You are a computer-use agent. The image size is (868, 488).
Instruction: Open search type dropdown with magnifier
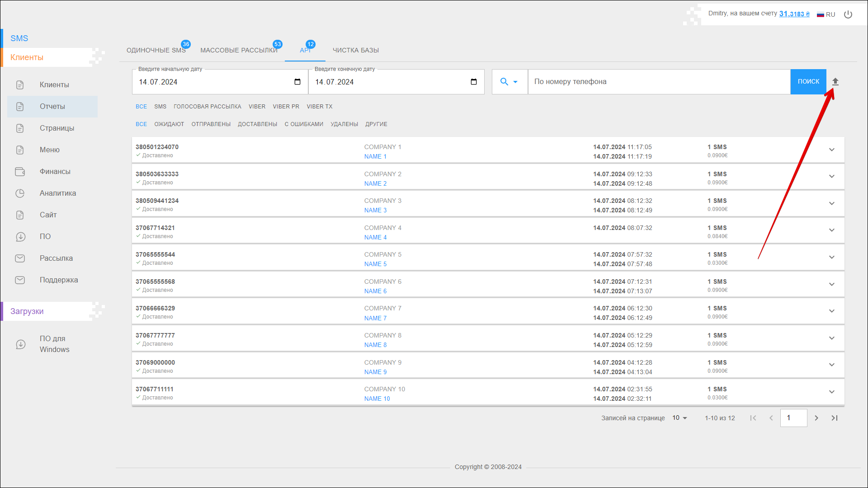(x=509, y=82)
